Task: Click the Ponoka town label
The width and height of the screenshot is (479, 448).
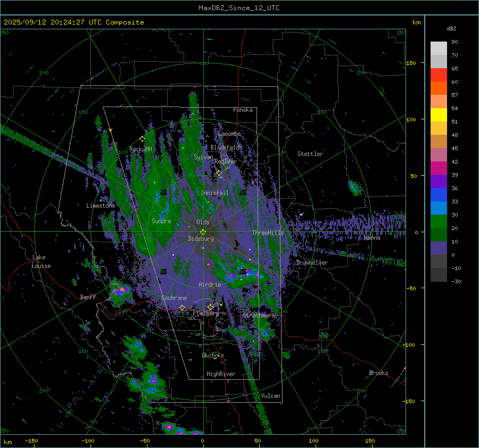Action: point(243,110)
